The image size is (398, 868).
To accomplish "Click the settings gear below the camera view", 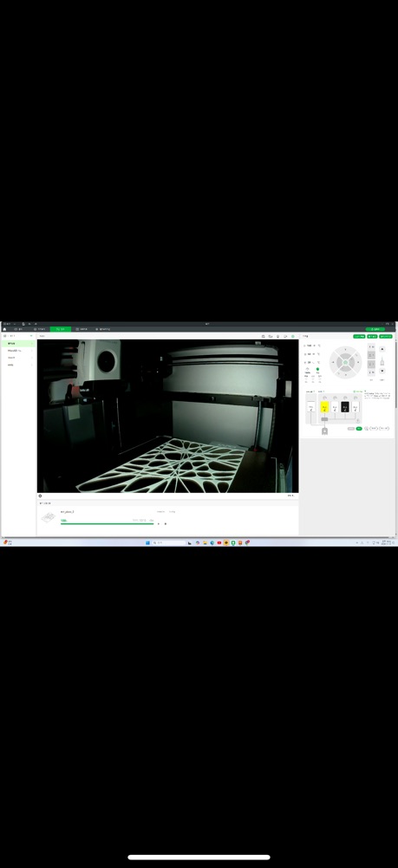I will pos(40,496).
